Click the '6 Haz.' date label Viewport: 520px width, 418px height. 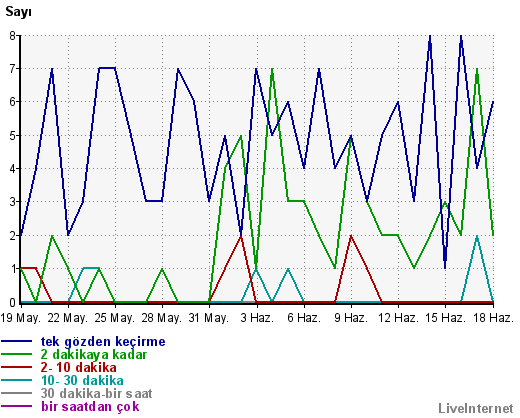(x=304, y=318)
